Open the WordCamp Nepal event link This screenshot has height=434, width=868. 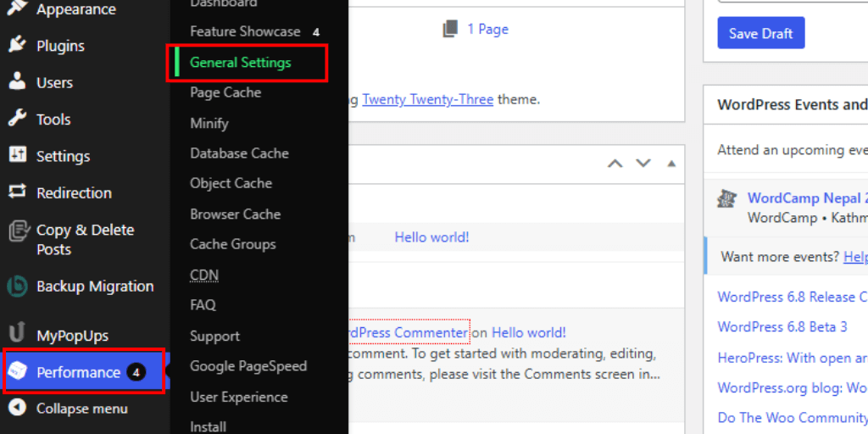tap(808, 198)
